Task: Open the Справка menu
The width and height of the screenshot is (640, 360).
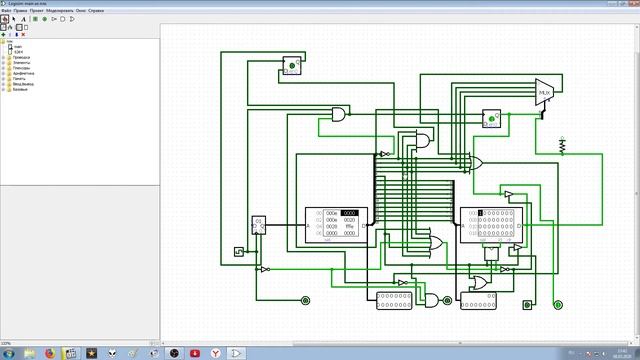Action: click(x=96, y=11)
